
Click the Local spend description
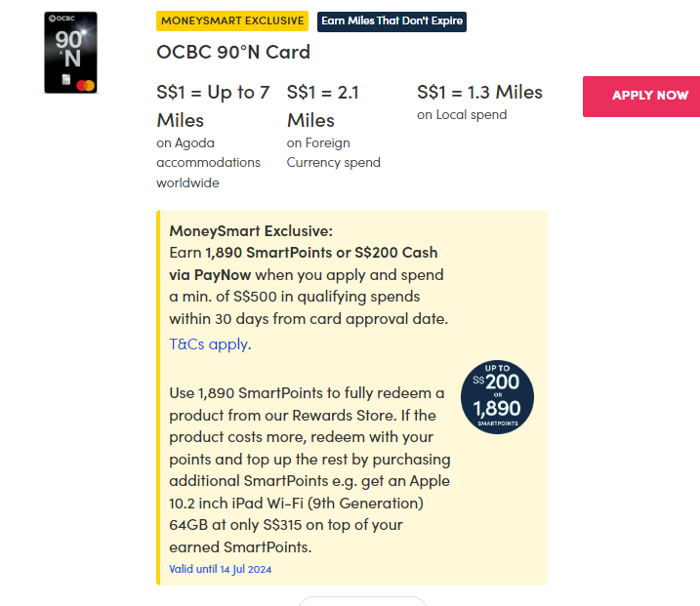(462, 115)
